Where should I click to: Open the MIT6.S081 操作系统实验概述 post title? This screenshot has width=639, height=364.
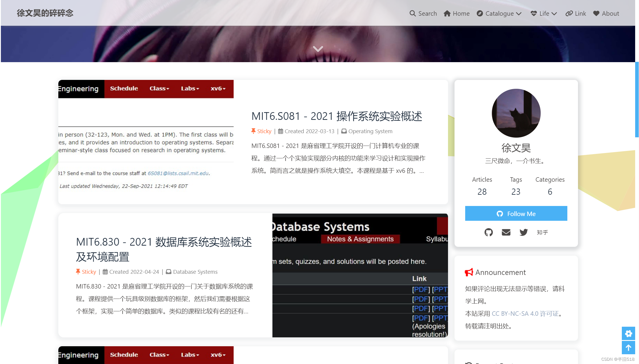coord(337,116)
